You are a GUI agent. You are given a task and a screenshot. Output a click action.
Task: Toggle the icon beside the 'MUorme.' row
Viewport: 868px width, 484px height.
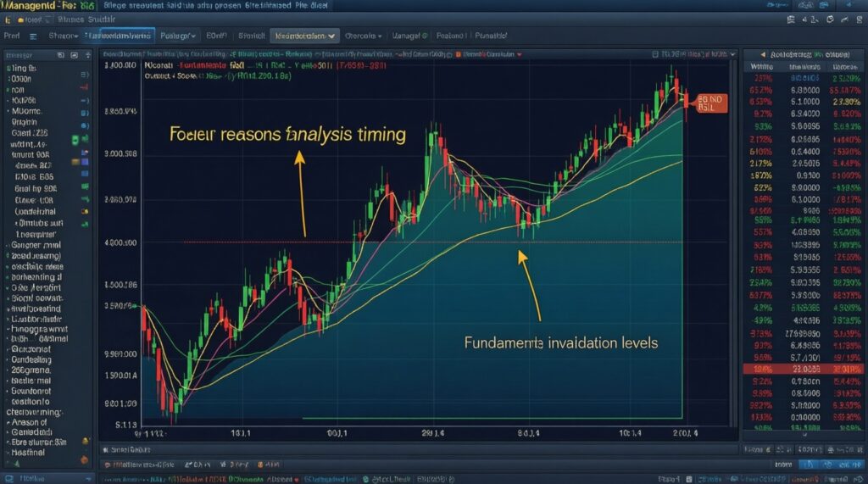click(x=85, y=113)
